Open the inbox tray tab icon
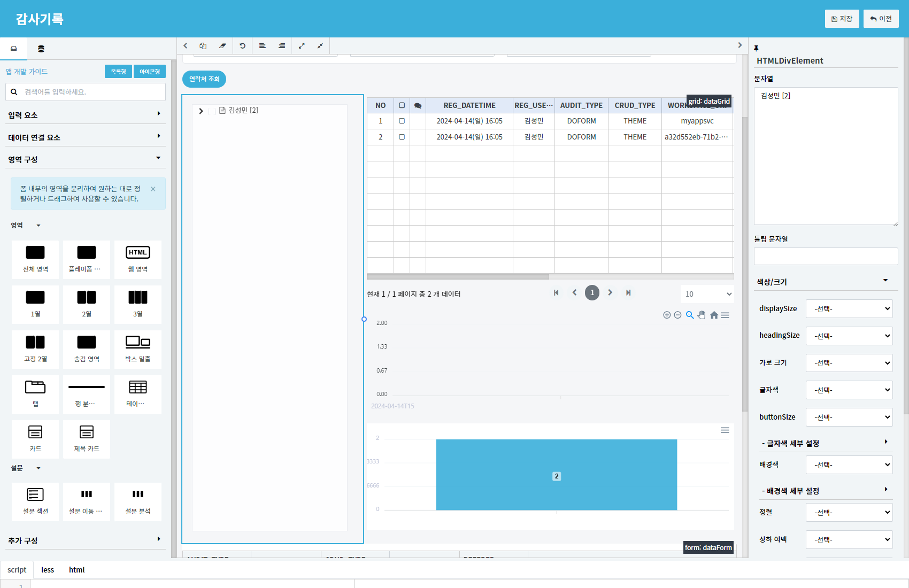 (x=14, y=49)
